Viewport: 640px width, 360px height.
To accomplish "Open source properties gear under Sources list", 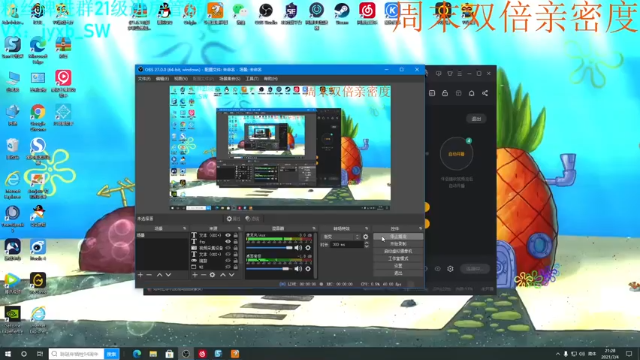I will (212, 275).
